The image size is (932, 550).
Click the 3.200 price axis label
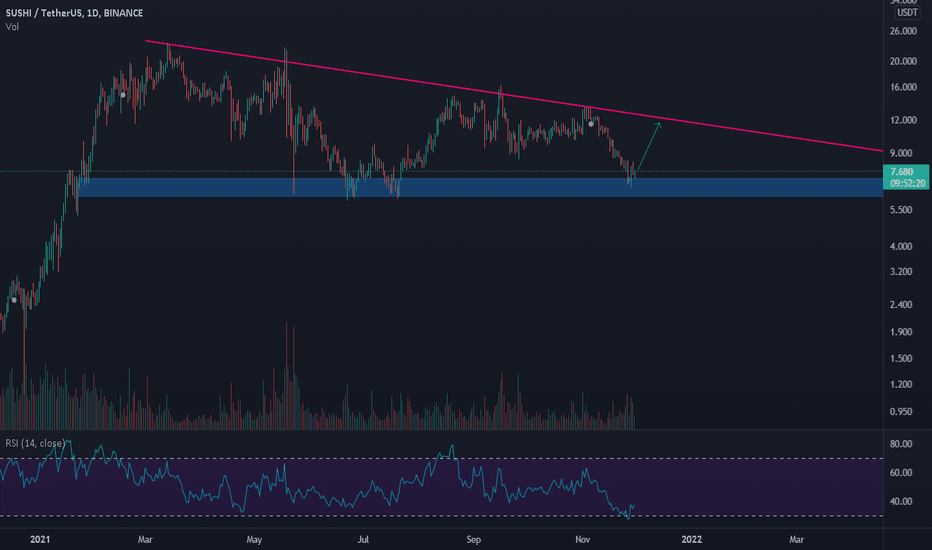pyautogui.click(x=901, y=272)
